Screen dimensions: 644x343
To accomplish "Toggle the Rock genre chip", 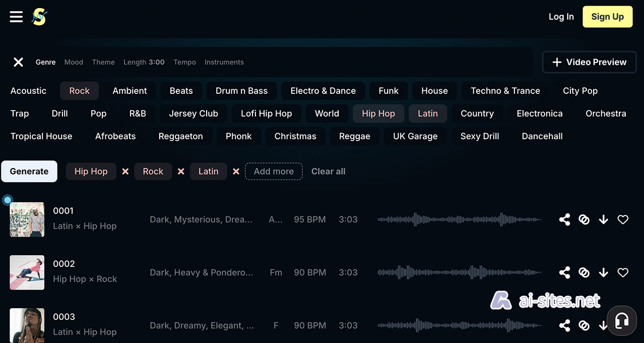I will point(79,91).
